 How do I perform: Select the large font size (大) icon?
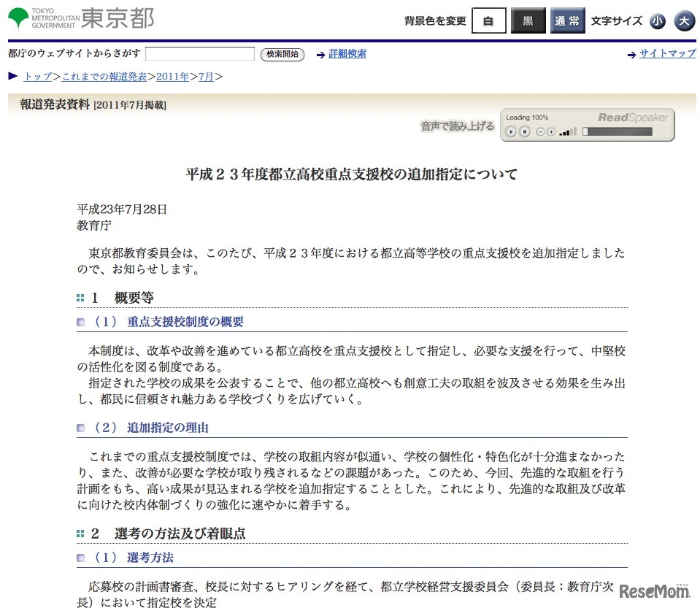(x=683, y=21)
